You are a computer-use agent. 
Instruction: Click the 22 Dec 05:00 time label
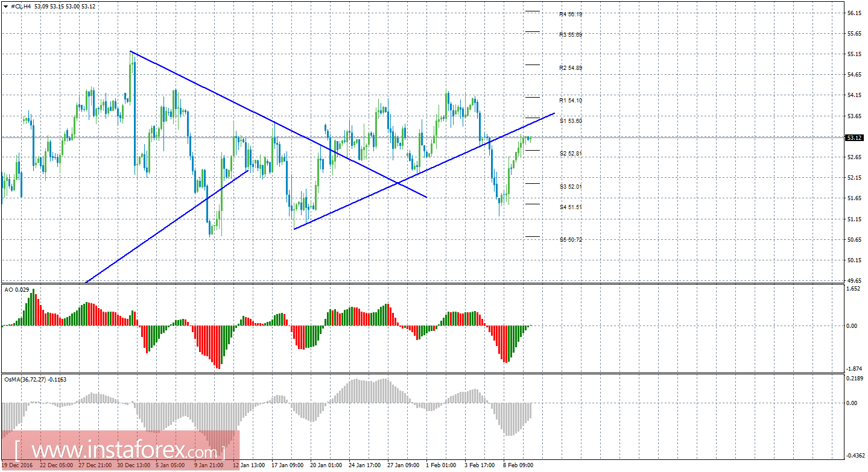pyautogui.click(x=55, y=465)
